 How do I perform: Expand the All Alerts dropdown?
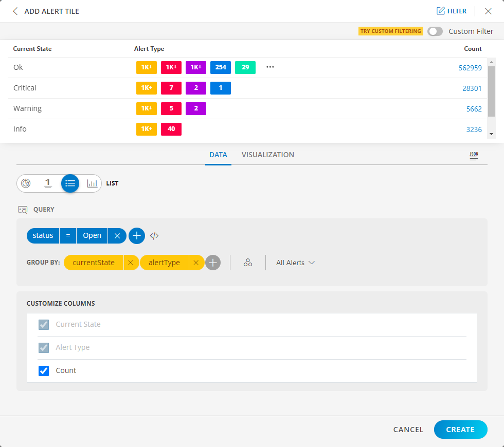coord(295,263)
